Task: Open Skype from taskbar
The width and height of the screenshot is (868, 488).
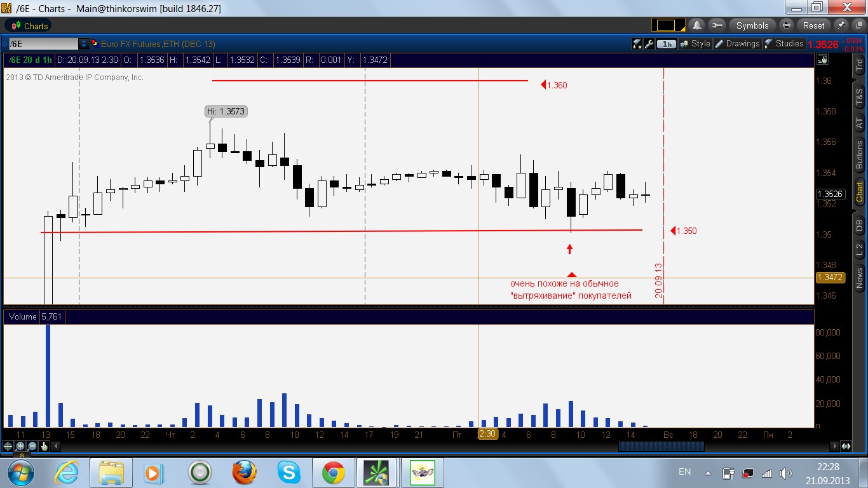Action: click(288, 473)
